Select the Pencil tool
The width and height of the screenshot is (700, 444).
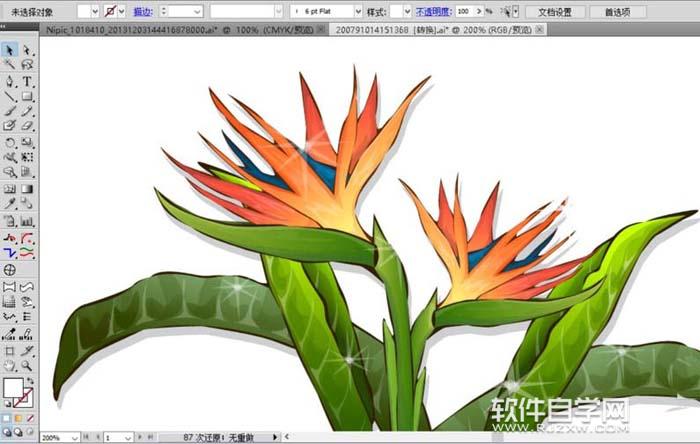[x=27, y=111]
